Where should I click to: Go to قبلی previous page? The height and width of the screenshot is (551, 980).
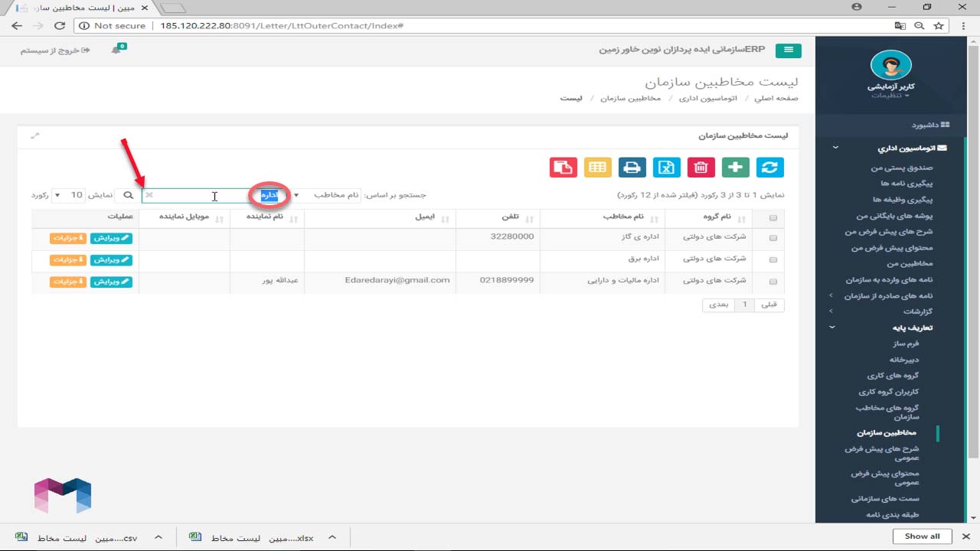point(769,305)
